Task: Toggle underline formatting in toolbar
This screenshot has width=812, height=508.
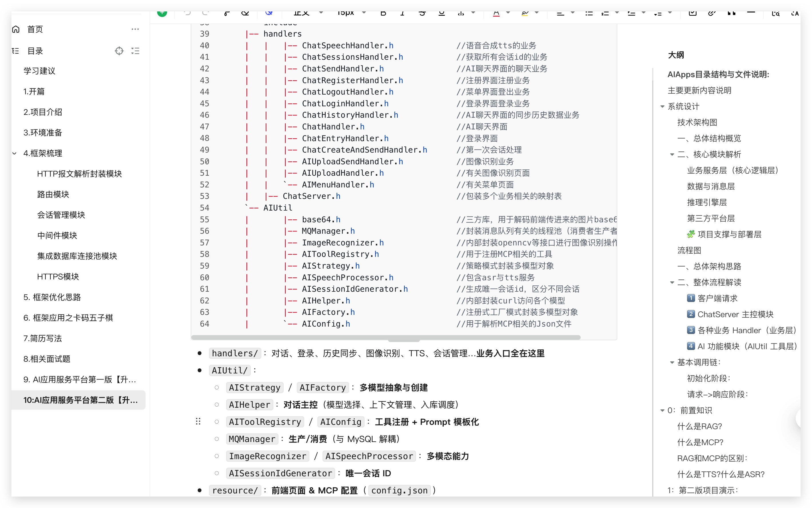Action: pos(441,13)
